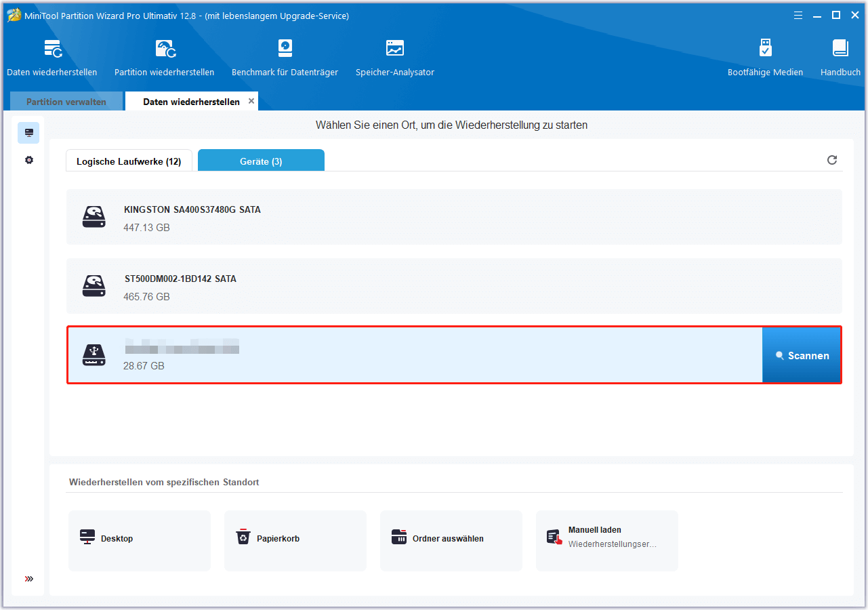
Task: Close the Daten wiederherstellen tab
Action: coord(251,101)
